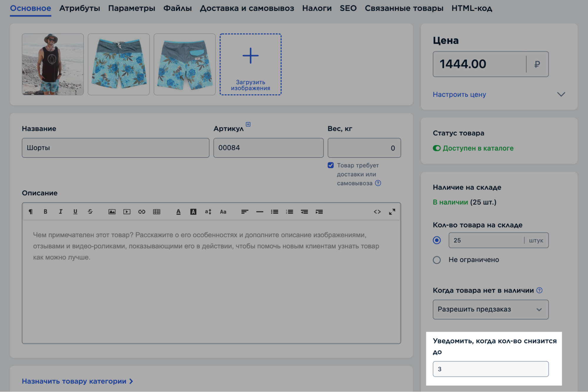
Task: Select the shorts front view thumbnail
Action: pyautogui.click(x=119, y=64)
